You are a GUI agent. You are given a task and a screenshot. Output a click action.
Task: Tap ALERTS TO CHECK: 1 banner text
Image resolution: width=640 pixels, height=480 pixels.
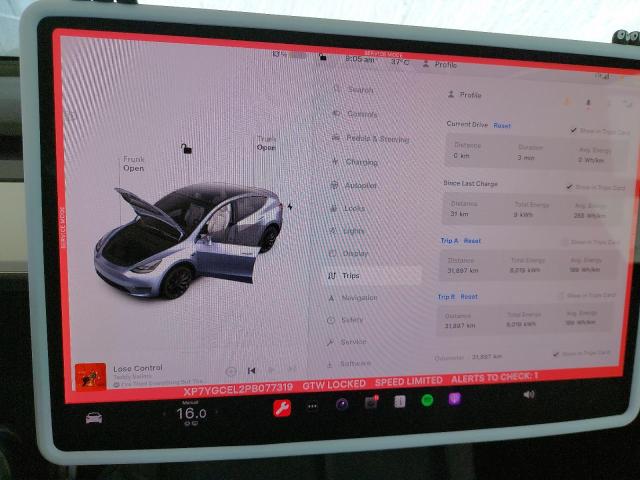coord(494,378)
